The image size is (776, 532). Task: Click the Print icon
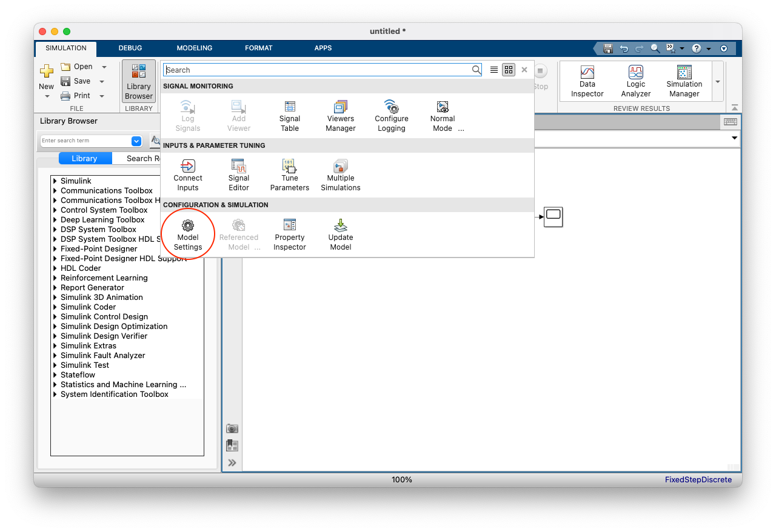coord(65,96)
